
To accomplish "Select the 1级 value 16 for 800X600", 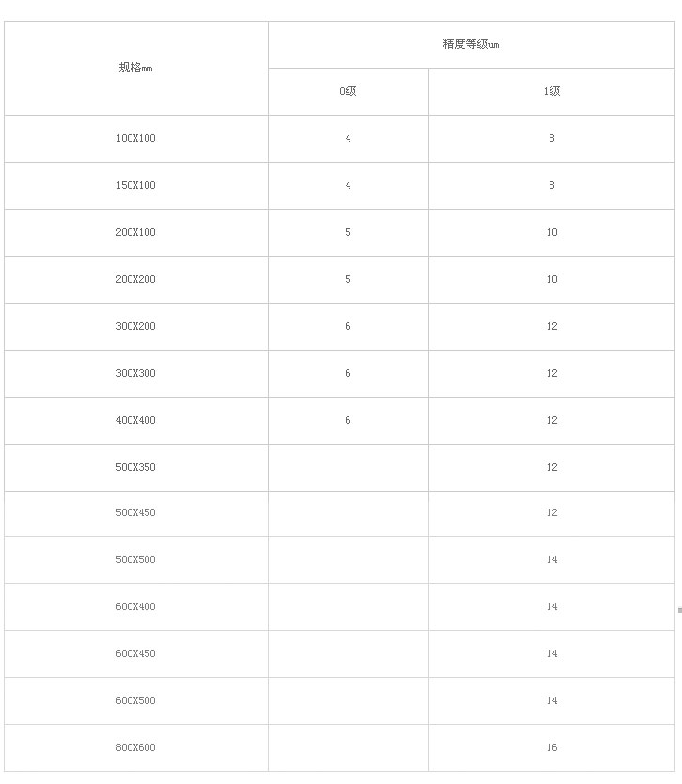I will [551, 748].
